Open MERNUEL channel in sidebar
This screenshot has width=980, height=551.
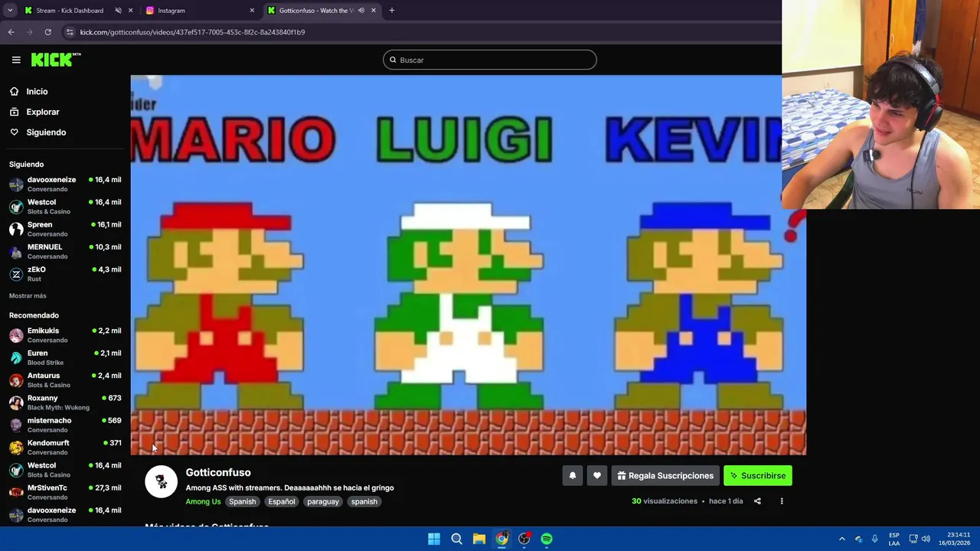[x=65, y=251]
